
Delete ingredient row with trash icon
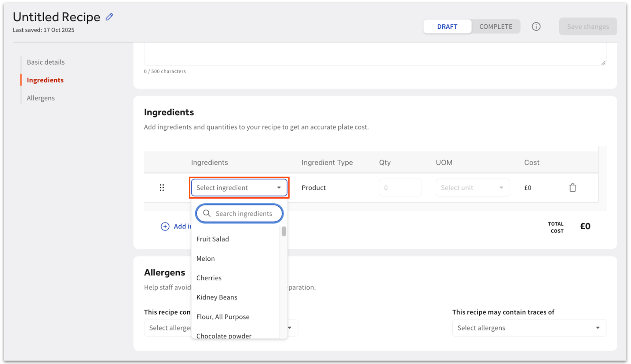tap(572, 188)
